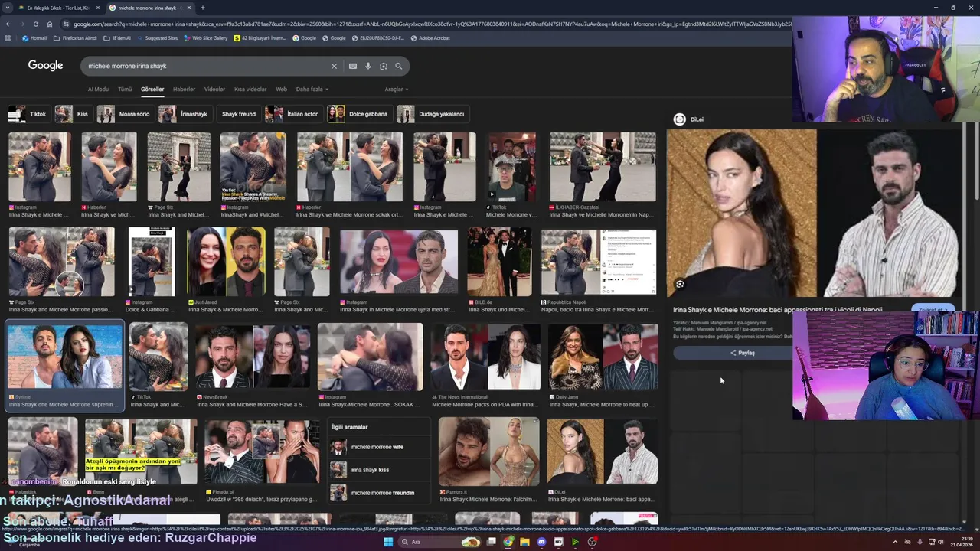Open the Daily Jang image result thumbnail
980x551 pixels.
603,357
